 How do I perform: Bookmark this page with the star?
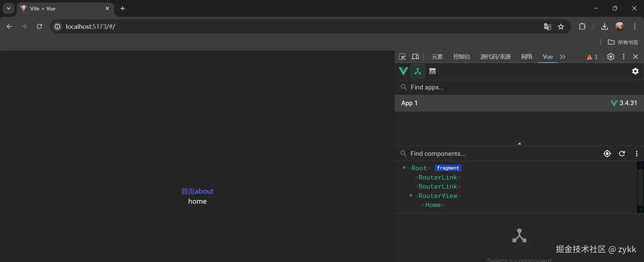561,27
